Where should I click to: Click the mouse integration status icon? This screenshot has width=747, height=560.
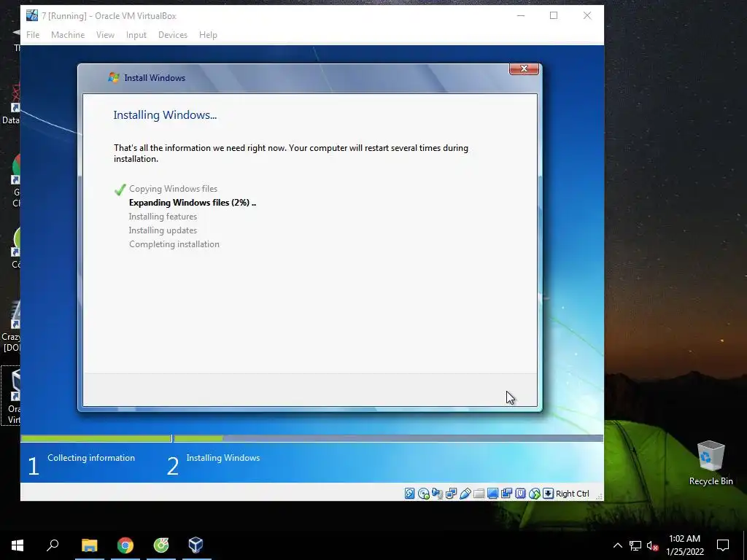(535, 494)
